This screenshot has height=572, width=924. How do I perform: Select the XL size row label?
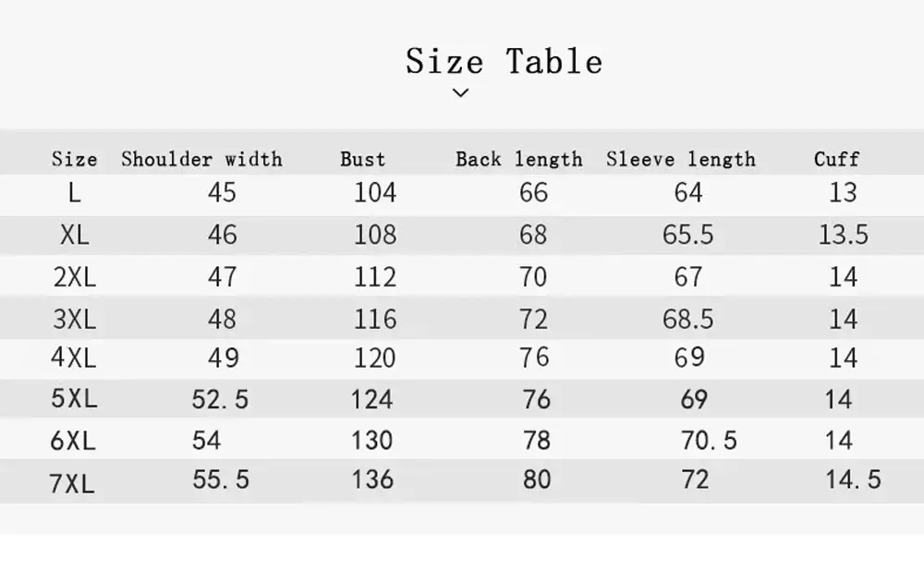coord(74,235)
